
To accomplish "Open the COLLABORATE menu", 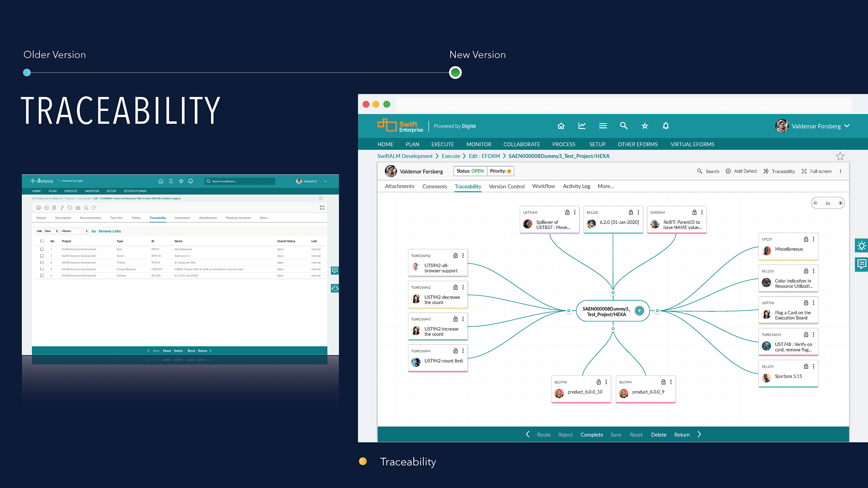I will (521, 144).
